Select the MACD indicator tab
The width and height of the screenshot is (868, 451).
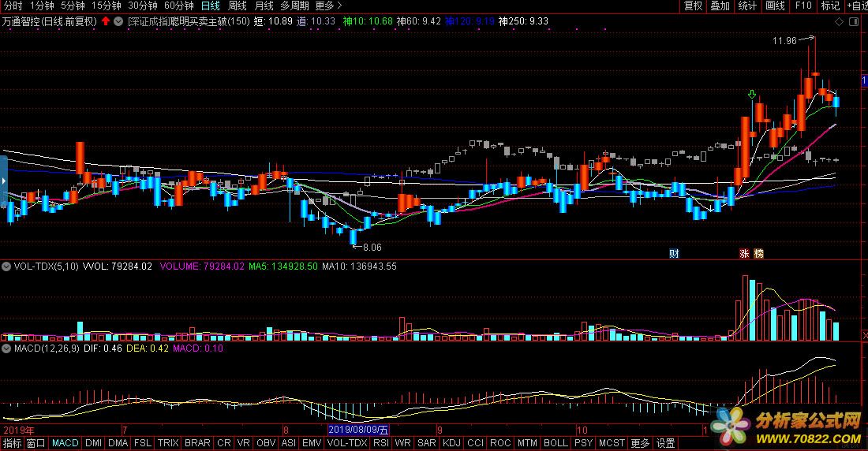pos(65,443)
